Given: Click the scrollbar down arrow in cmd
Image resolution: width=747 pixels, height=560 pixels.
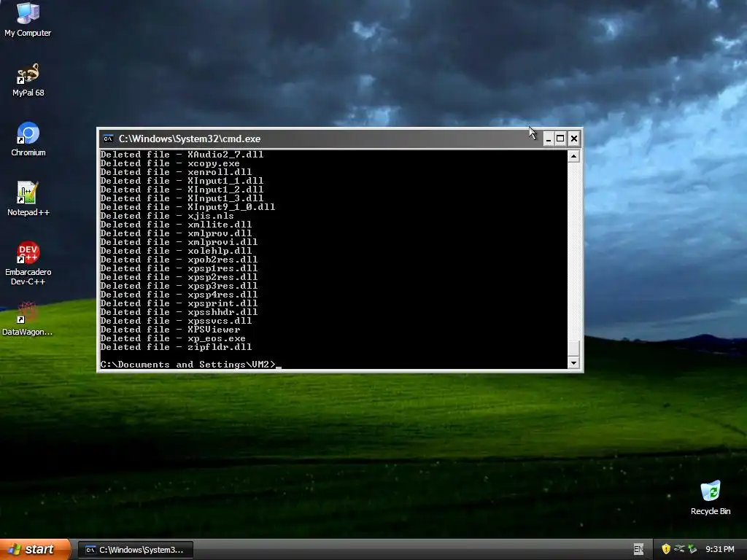Looking at the screenshot, I should (573, 363).
